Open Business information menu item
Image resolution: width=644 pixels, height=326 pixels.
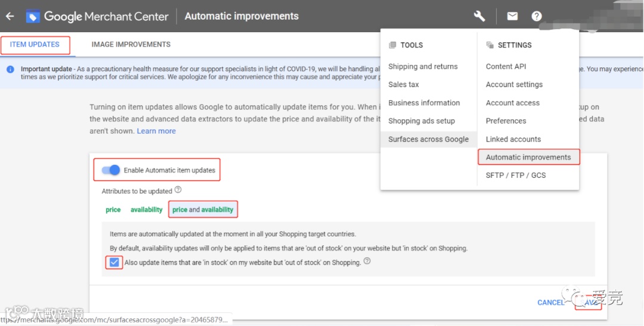click(425, 103)
